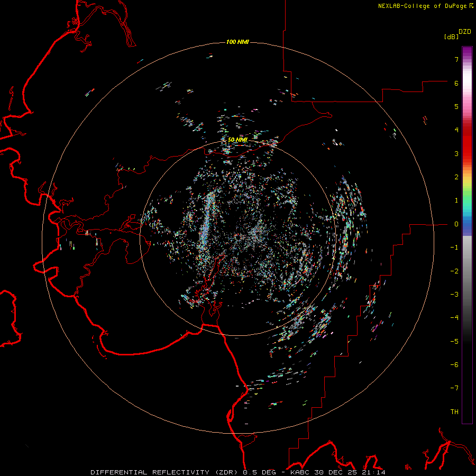The image size is (476, 476).
Task: Click the legend value 4
Action: pos(456,130)
